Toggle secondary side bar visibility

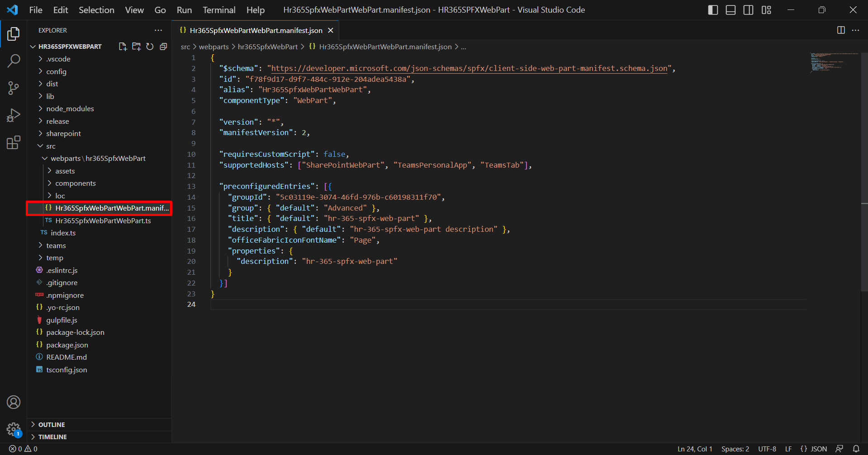(749, 10)
